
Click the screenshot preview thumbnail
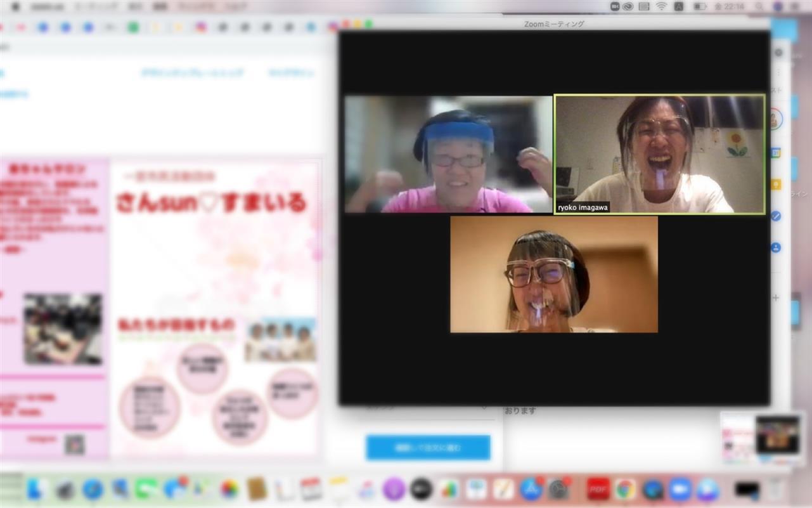click(763, 437)
